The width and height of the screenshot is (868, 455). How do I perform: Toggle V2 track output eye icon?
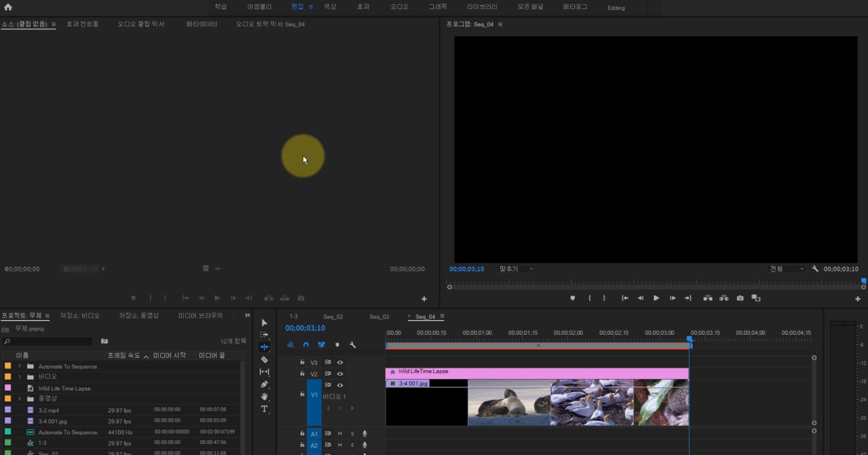(340, 374)
